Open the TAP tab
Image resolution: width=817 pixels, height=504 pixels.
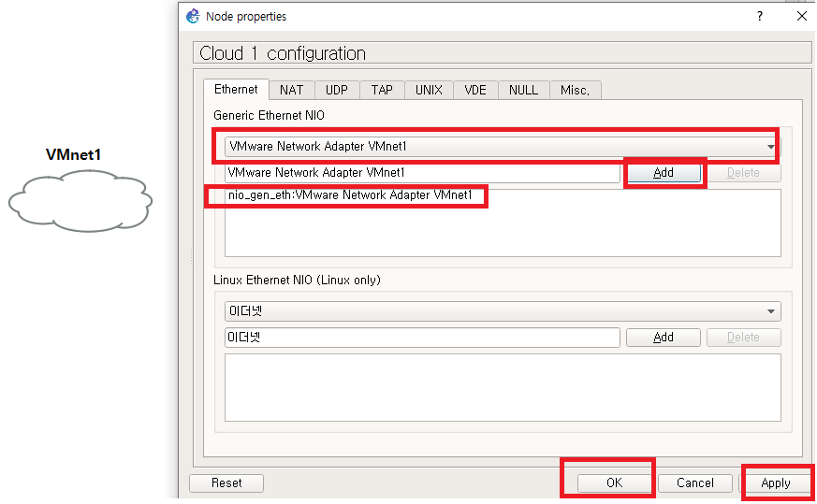coord(382,90)
